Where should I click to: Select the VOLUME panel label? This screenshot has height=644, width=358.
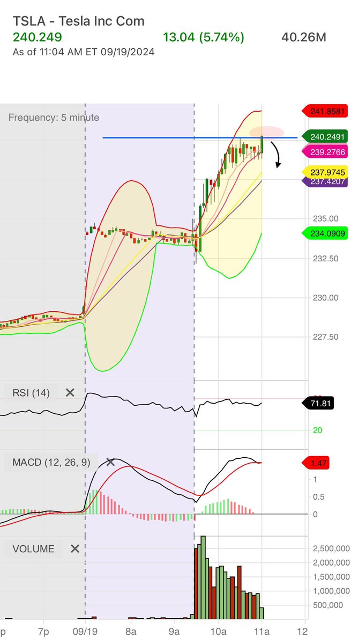click(x=33, y=548)
